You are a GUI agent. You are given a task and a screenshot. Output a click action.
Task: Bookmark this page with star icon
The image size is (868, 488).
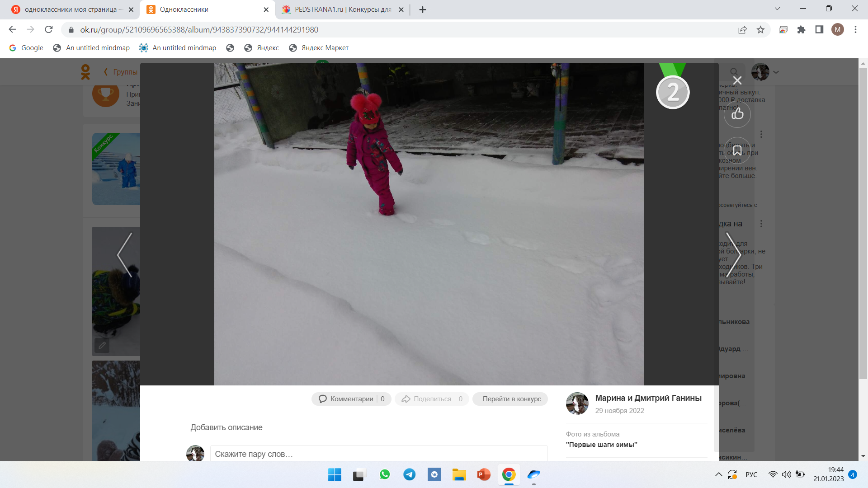760,30
